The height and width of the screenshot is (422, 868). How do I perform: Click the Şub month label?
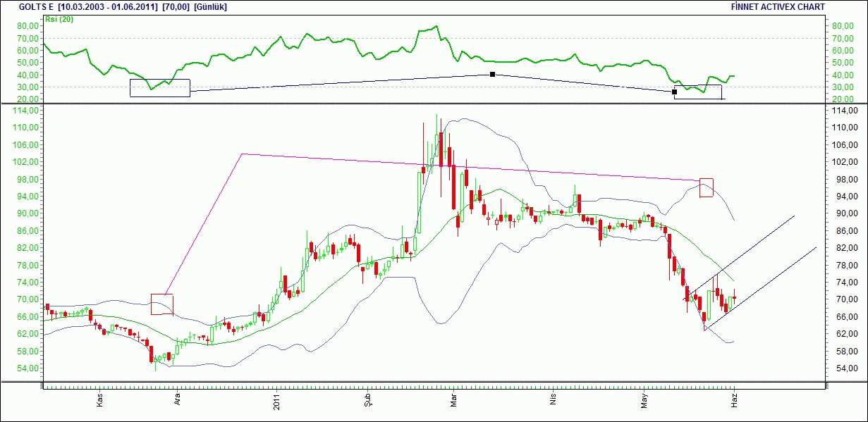(367, 400)
